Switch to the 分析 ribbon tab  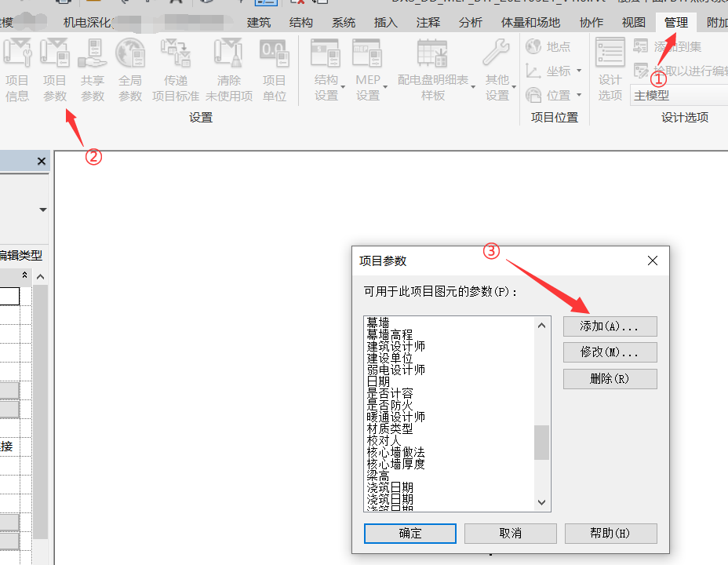coord(471,22)
